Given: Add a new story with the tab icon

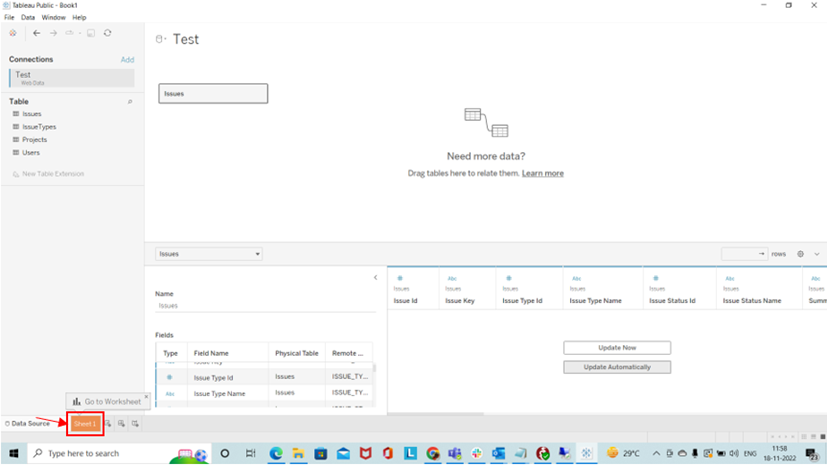Looking at the screenshot, I should pos(135,424).
